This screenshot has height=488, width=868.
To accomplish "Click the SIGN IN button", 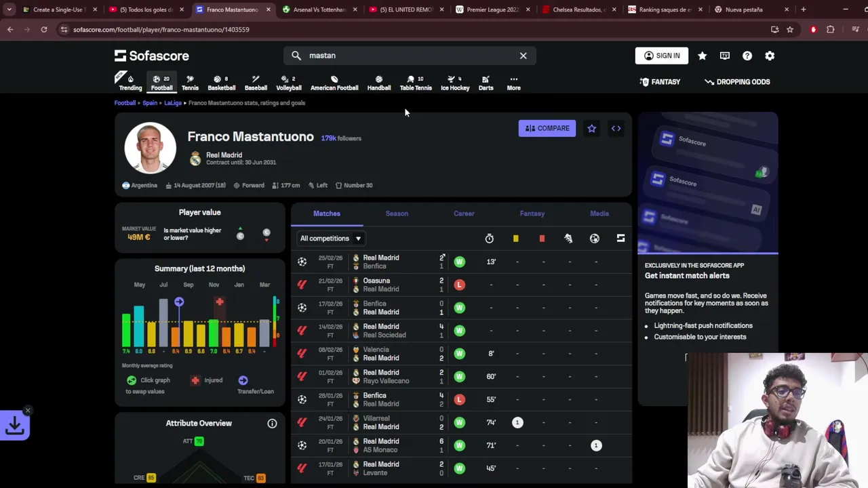I will (x=662, y=56).
